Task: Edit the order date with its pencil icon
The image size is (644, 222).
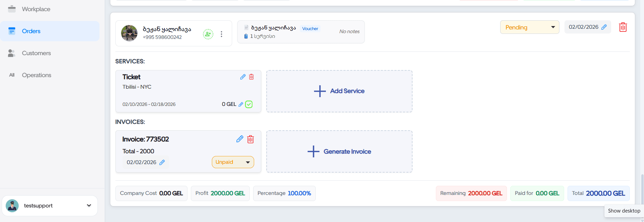Action: [x=604, y=27]
